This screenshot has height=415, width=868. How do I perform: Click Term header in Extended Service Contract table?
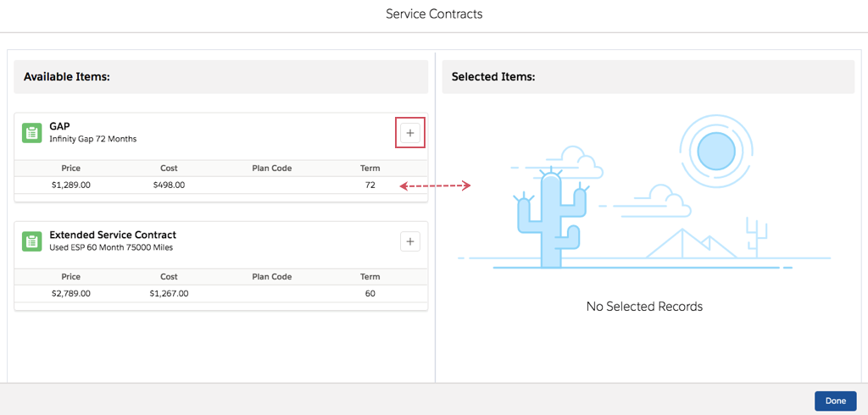370,277
